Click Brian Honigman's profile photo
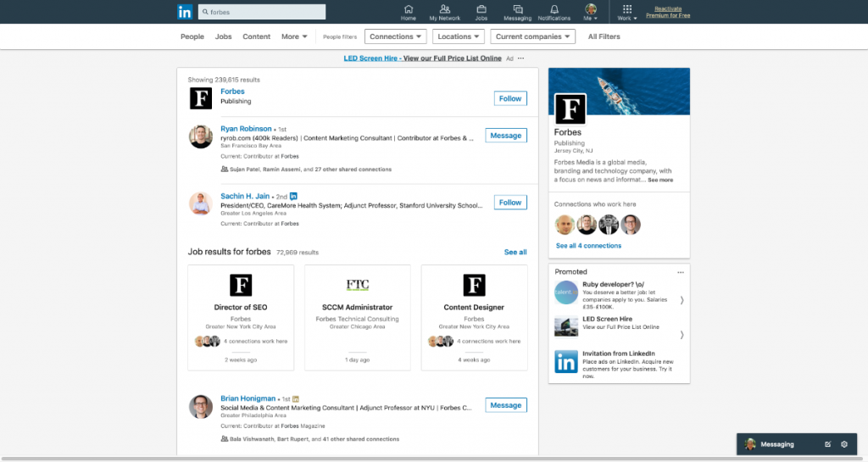This screenshot has width=868, height=462. [x=200, y=407]
